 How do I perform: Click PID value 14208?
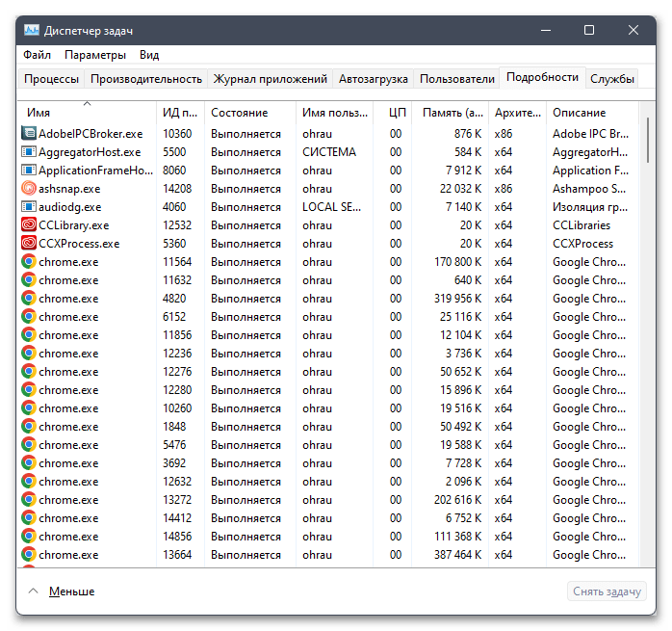coord(177,189)
